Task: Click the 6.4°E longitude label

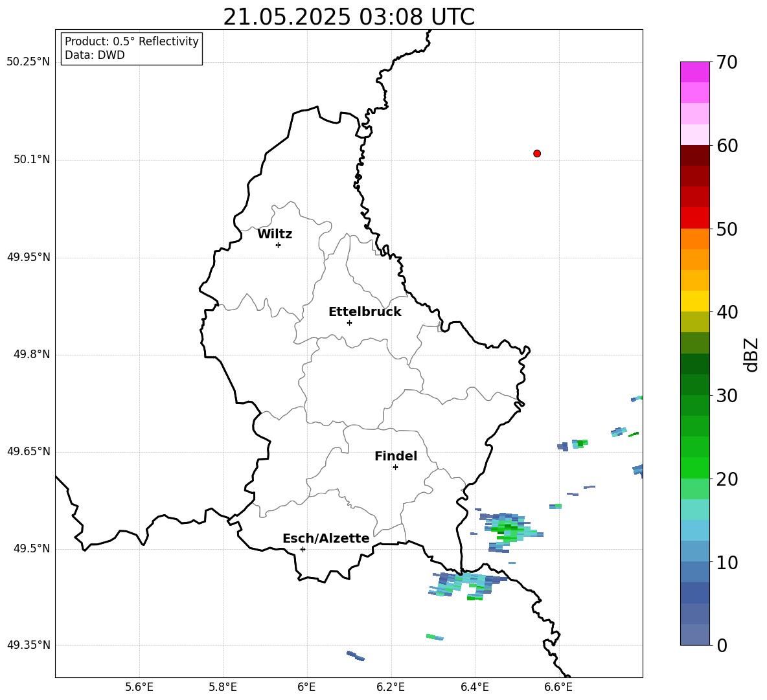Action: [474, 687]
